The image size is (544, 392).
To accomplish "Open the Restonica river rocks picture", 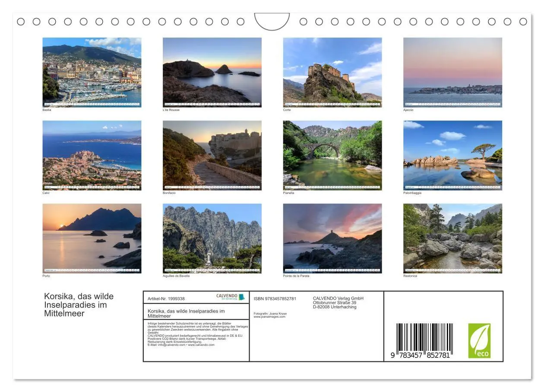I will pos(453,238).
